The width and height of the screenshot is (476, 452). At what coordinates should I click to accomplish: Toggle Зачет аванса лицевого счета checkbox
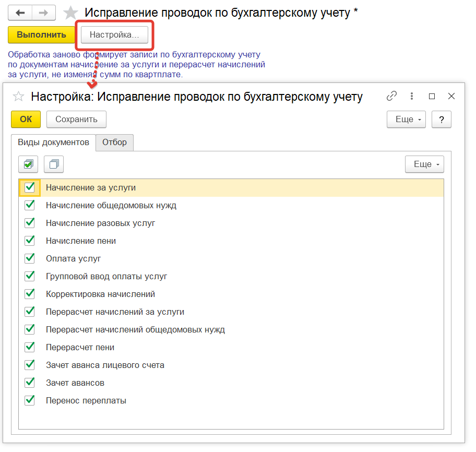30,365
